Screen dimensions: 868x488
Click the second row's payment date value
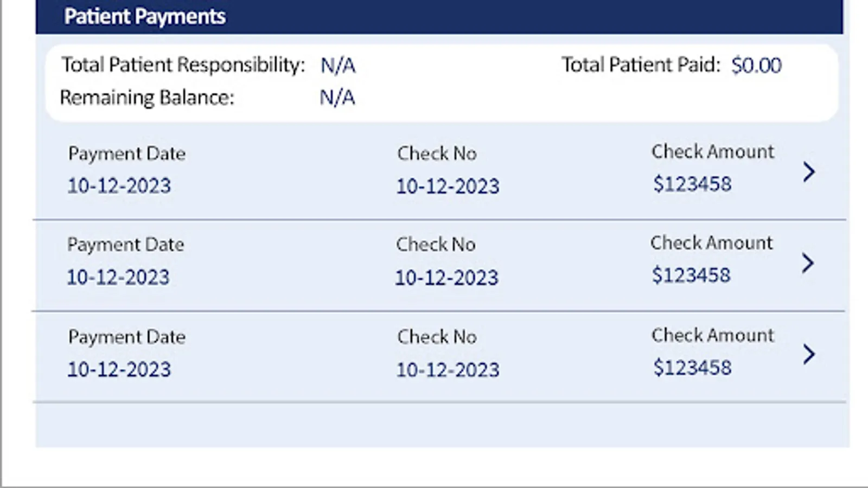(118, 278)
